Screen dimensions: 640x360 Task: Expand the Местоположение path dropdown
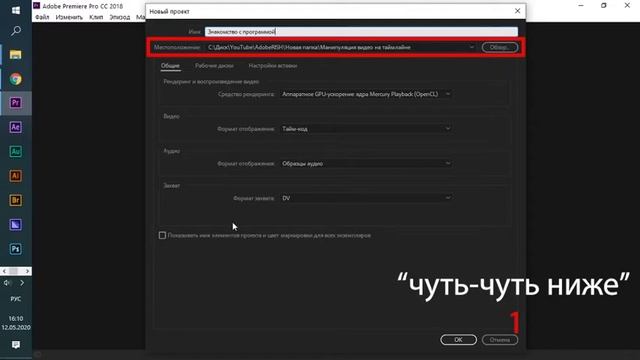click(x=471, y=47)
